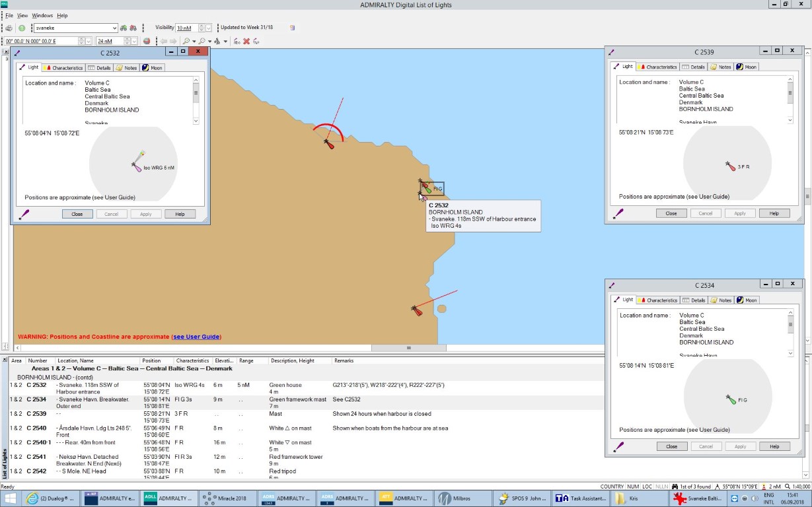Click the Iso WRG light symbol in the C 2532 preview
The height and width of the screenshot is (507, 812).
tap(137, 167)
